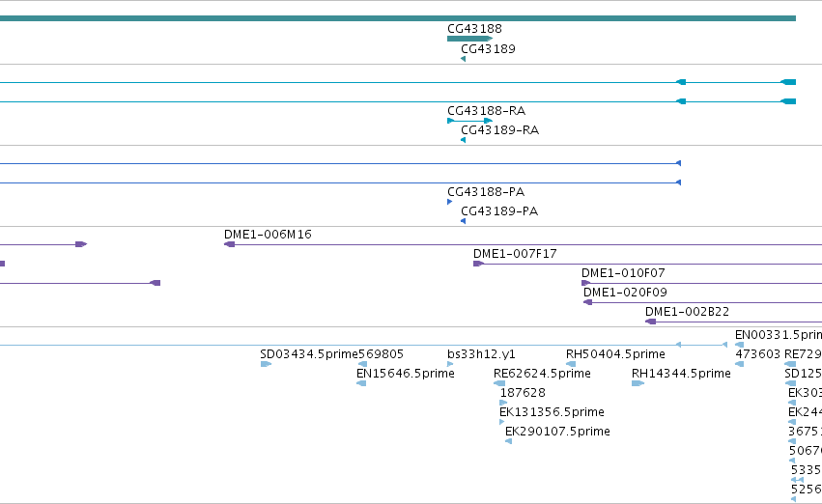This screenshot has width=822, height=504.
Task: Select the CG43188 gene bar
Action: 469,39
